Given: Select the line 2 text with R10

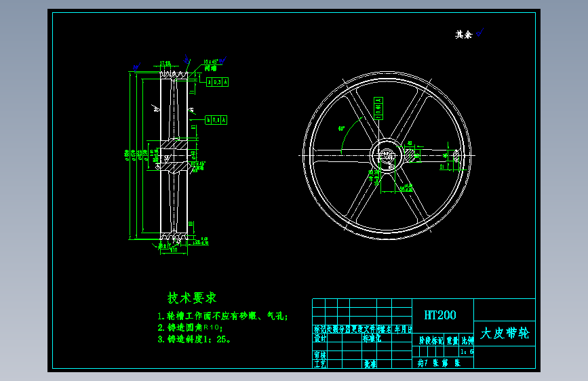Looking at the screenshot, I should pos(190,327).
